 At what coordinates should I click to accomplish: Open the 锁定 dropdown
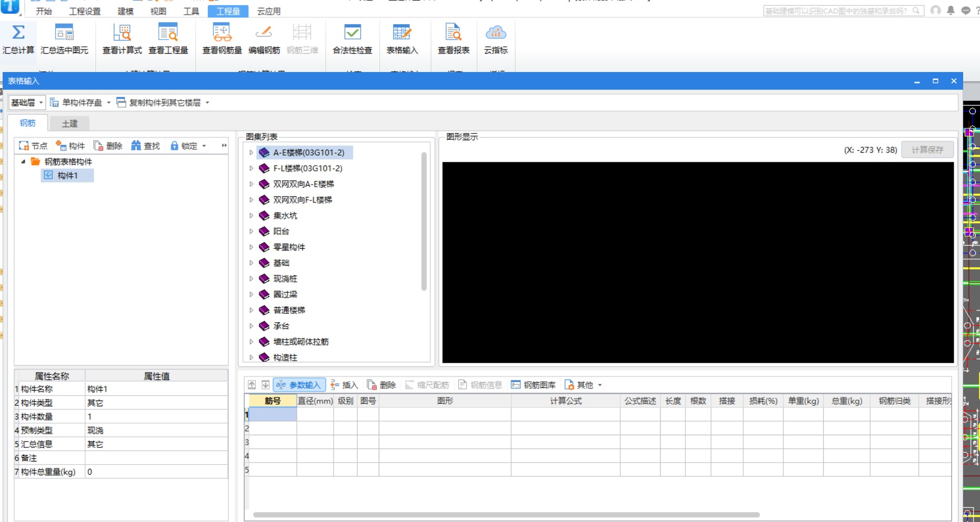(x=204, y=146)
